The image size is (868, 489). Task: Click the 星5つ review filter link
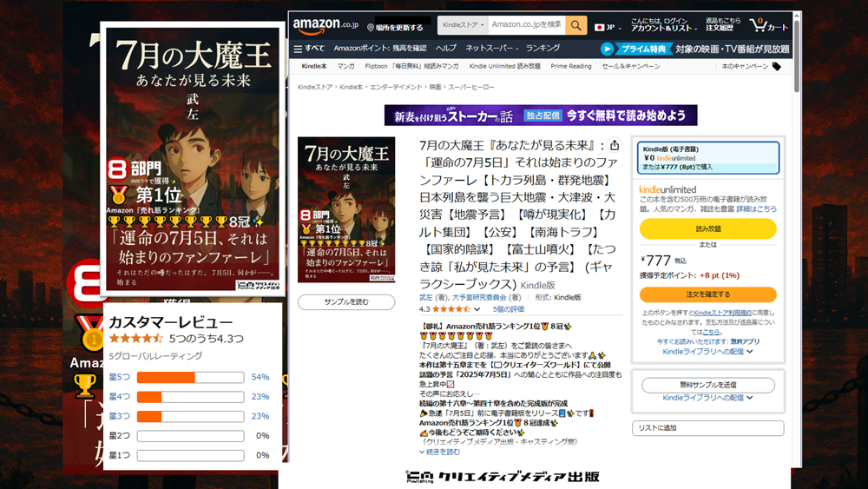tap(120, 377)
